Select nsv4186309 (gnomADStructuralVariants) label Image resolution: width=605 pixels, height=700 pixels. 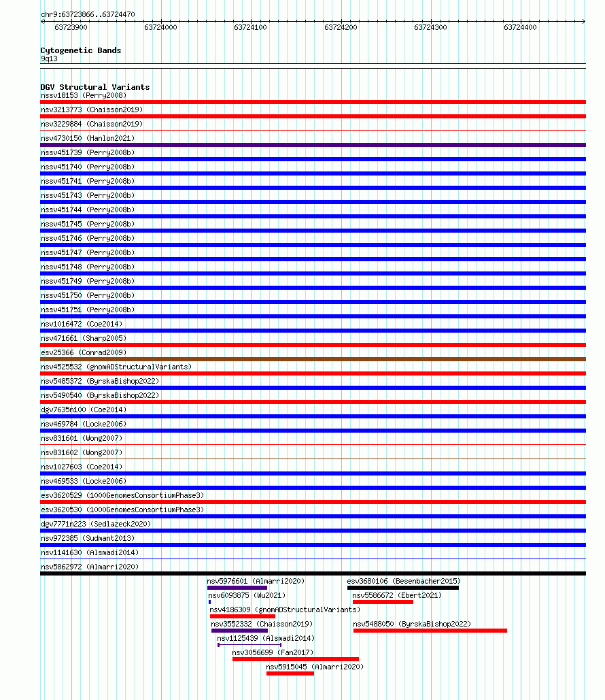[x=285, y=610]
